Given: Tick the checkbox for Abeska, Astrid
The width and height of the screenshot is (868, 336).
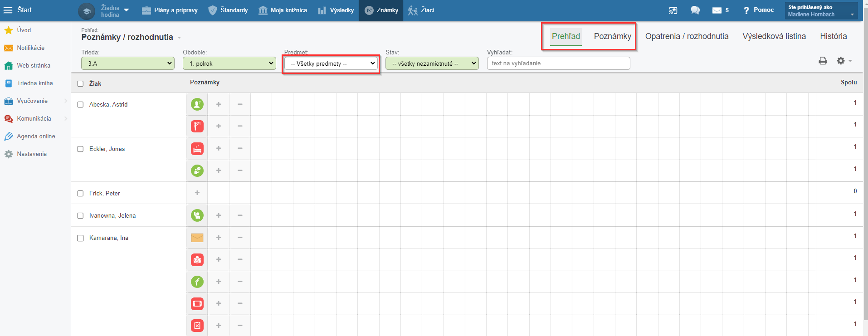Looking at the screenshot, I should [x=80, y=105].
